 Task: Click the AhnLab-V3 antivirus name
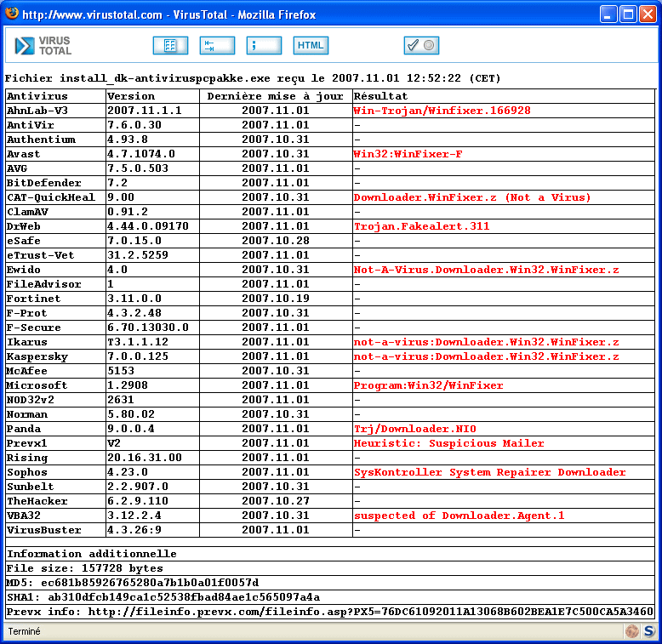[x=37, y=111]
